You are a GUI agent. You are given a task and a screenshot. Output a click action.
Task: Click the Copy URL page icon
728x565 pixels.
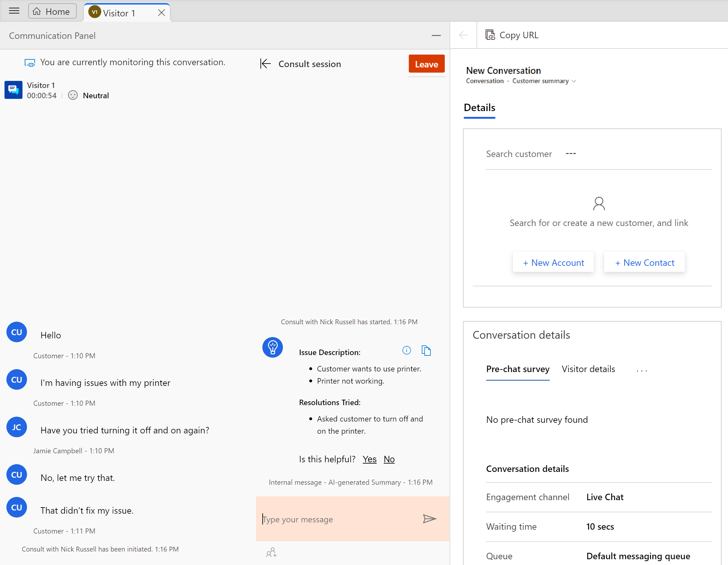click(x=489, y=35)
